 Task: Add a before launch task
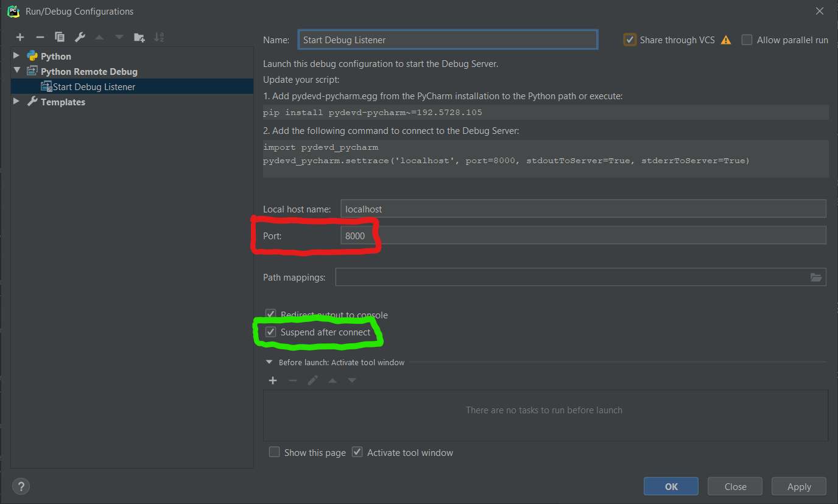tap(273, 380)
